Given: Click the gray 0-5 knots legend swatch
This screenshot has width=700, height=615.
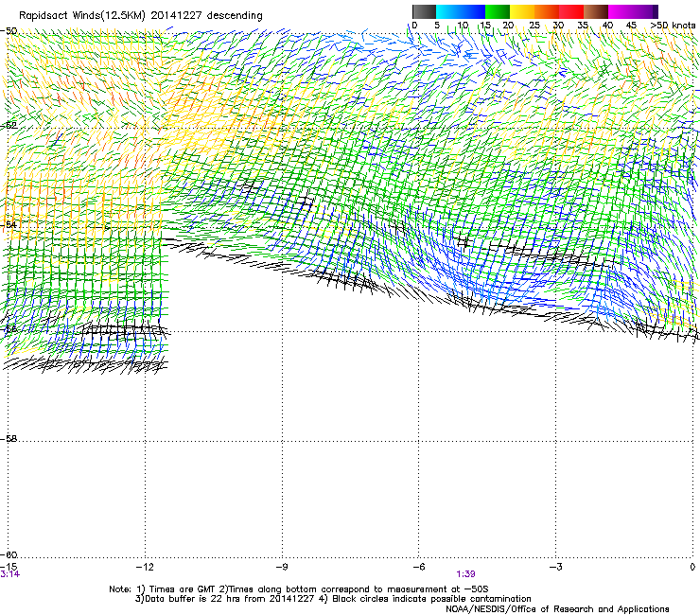Looking at the screenshot, I should 424,11.
